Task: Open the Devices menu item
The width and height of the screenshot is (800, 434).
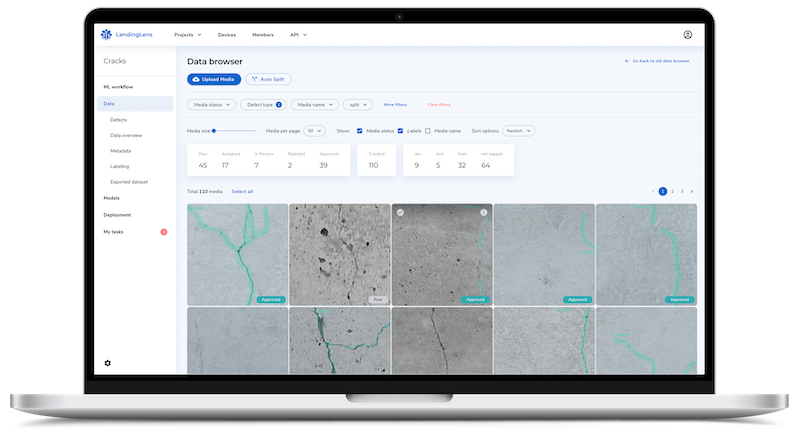Action: 227,35
